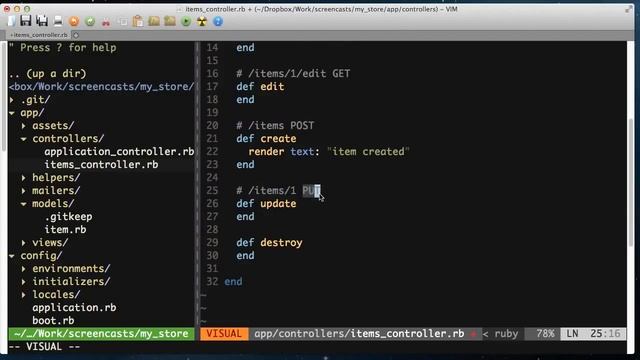
Task: Expand the mailers/ folder arrow
Action: 24,191
